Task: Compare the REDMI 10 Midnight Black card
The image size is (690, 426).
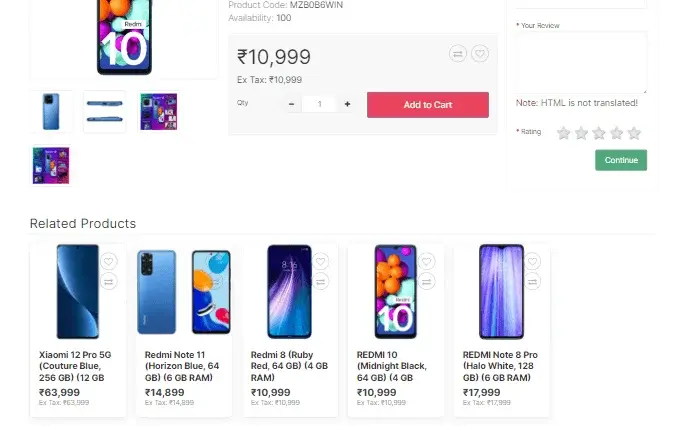Action: 427,282
